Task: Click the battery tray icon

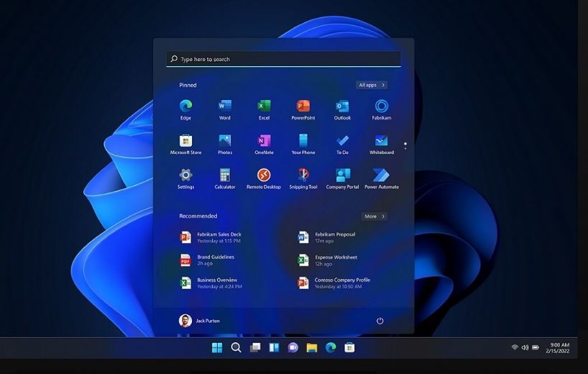Action: pos(536,347)
